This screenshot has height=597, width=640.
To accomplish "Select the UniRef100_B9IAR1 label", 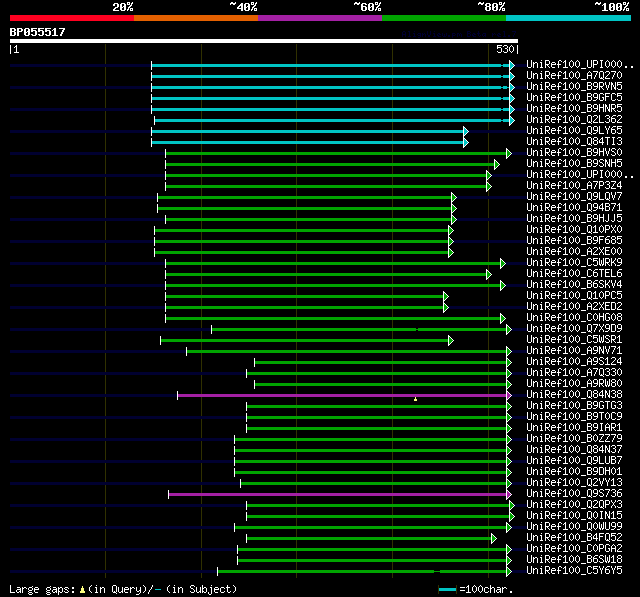I will tap(574, 428).
